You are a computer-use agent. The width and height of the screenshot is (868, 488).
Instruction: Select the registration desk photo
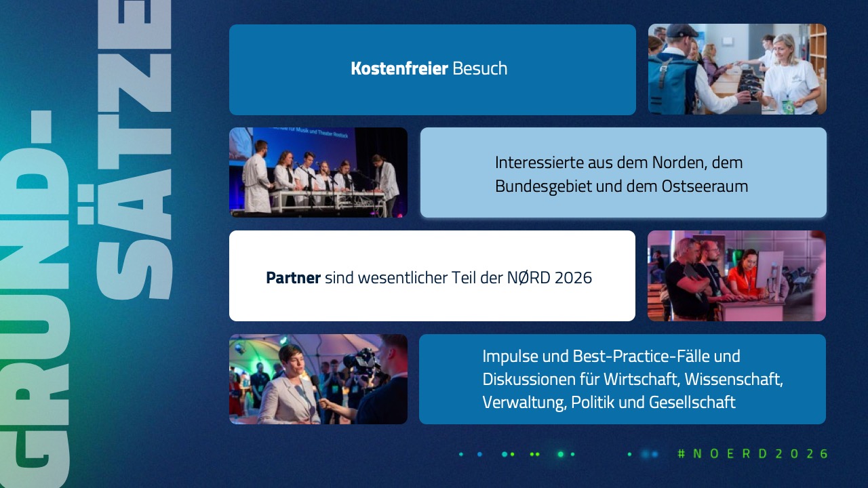736,69
